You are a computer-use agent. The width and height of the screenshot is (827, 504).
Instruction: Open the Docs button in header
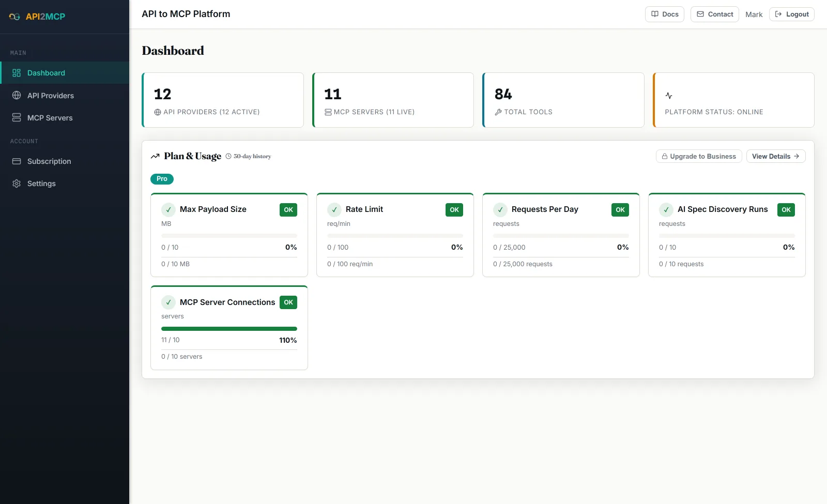(x=665, y=14)
